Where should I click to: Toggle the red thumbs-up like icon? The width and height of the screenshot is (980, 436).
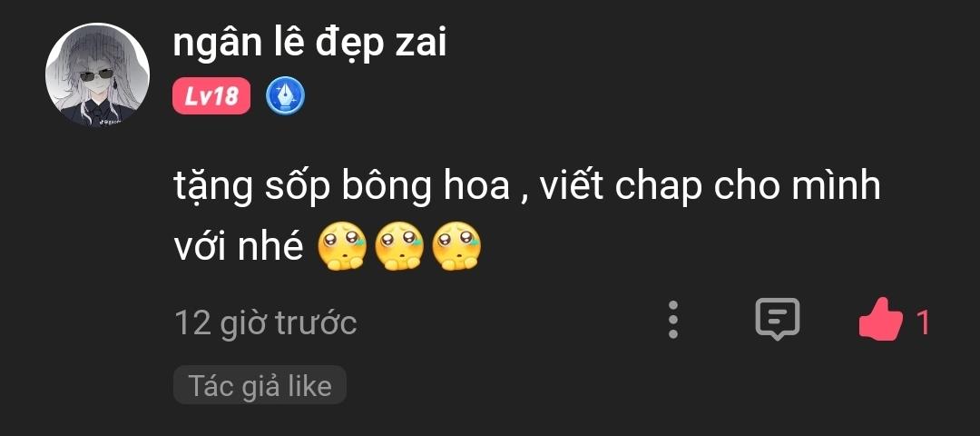(881, 319)
